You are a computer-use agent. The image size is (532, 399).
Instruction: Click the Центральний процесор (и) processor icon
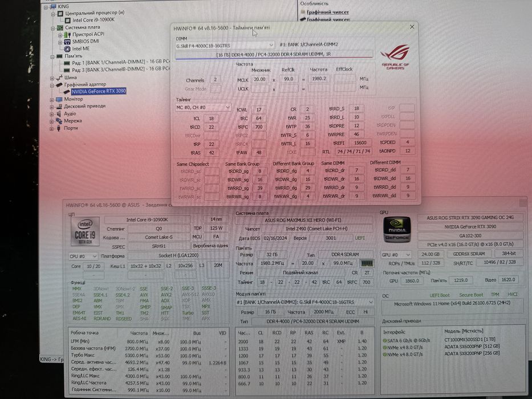coord(60,14)
